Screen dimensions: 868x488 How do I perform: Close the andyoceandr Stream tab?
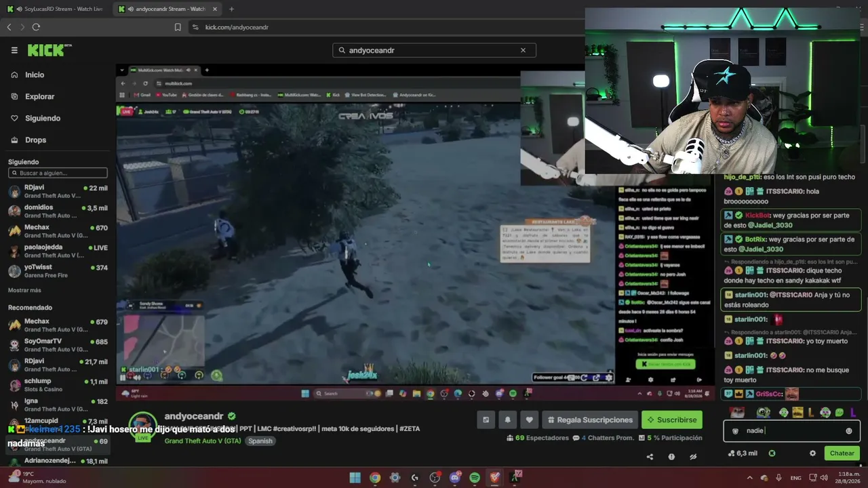216,9
